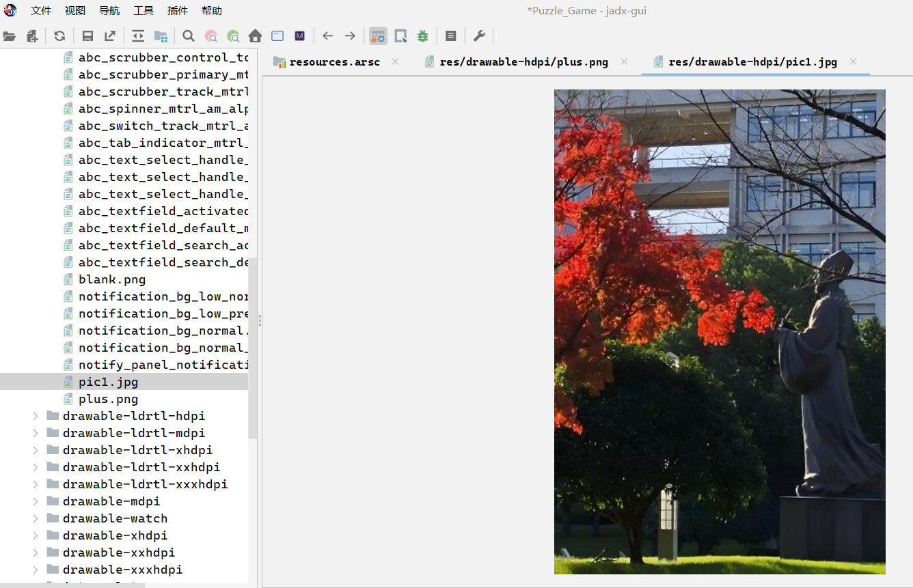Image resolution: width=913 pixels, height=588 pixels.
Task: Select plus.png in the file tree
Action: pos(108,399)
